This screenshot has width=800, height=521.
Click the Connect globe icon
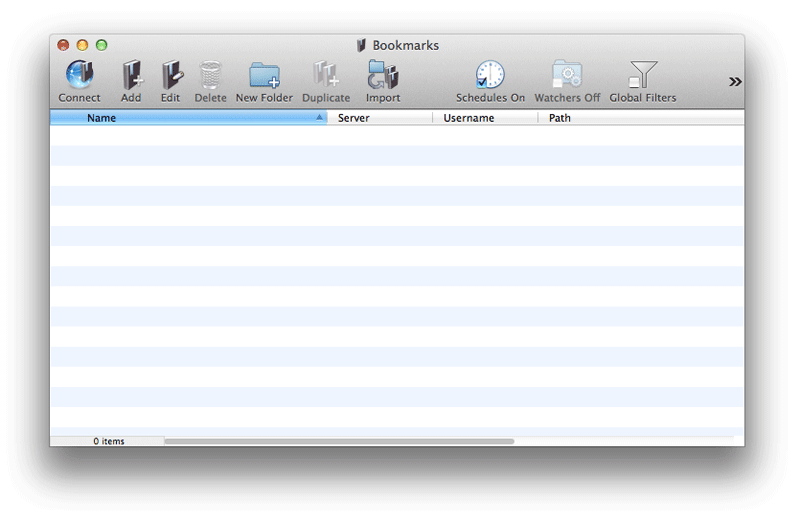79,76
